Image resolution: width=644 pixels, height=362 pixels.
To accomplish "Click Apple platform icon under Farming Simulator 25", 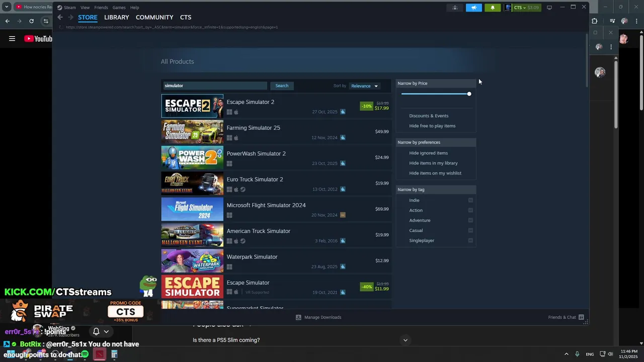I will [236, 138].
